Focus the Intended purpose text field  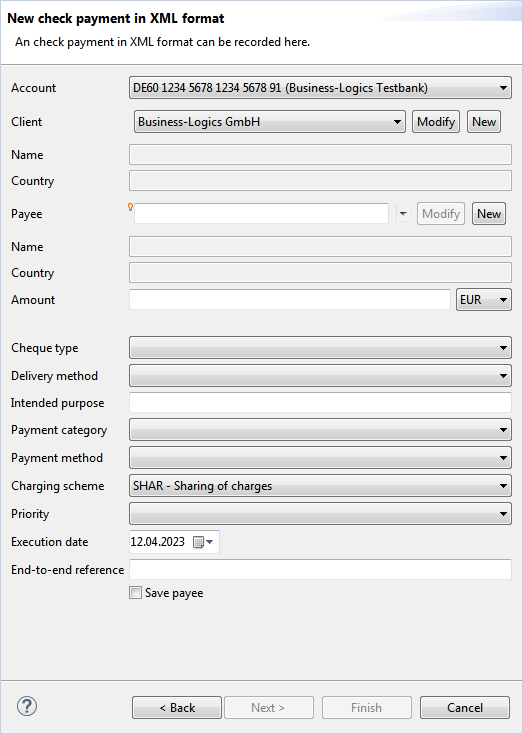[320, 403]
